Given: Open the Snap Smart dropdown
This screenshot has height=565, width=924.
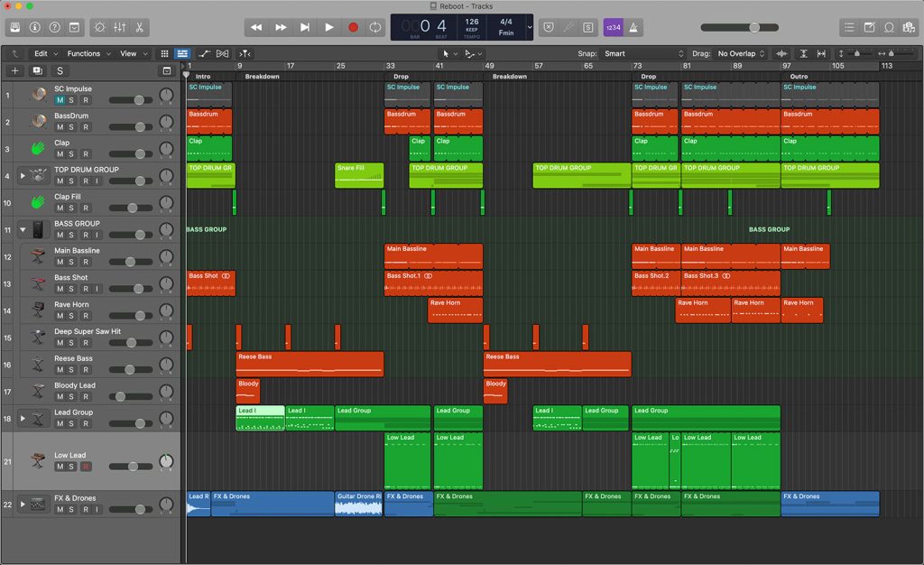Looking at the screenshot, I should (x=632, y=53).
